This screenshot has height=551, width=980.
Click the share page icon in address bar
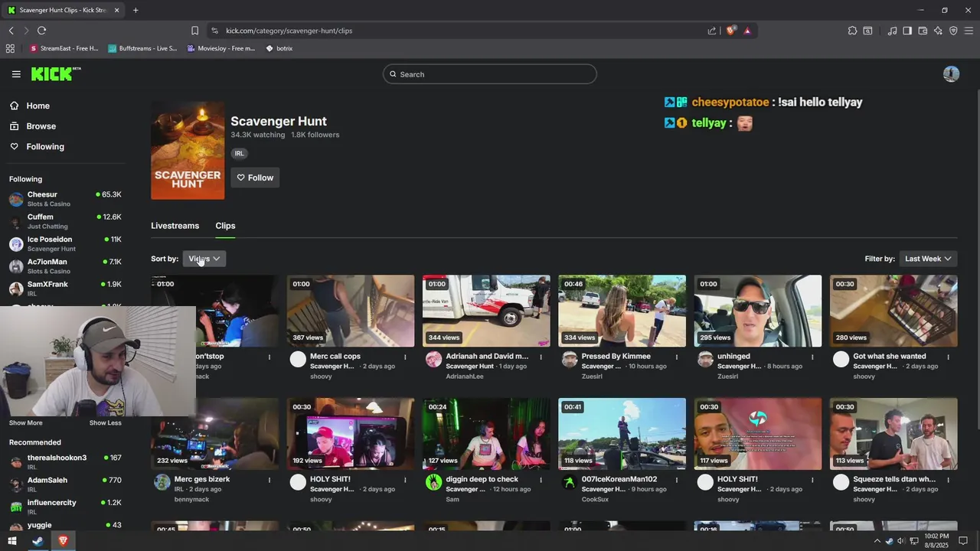[712, 31]
